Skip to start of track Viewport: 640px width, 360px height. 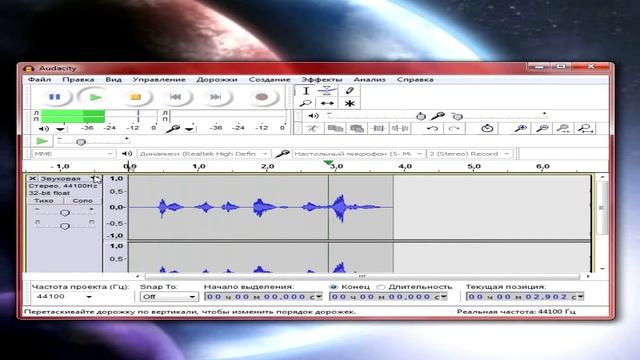coord(176,97)
